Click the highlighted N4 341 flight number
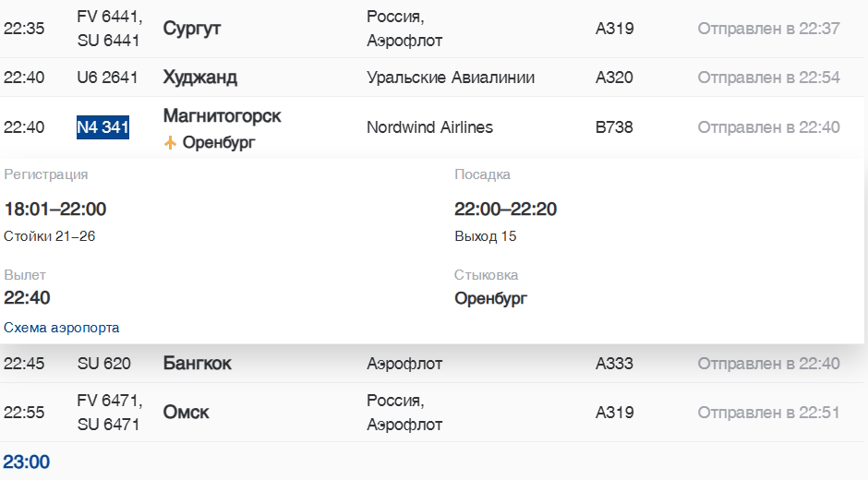 tap(102, 127)
